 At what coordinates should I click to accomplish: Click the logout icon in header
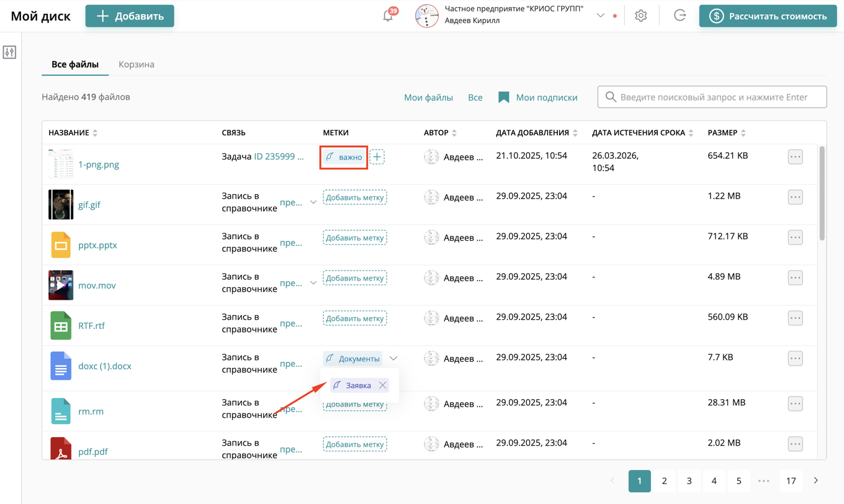[680, 16]
